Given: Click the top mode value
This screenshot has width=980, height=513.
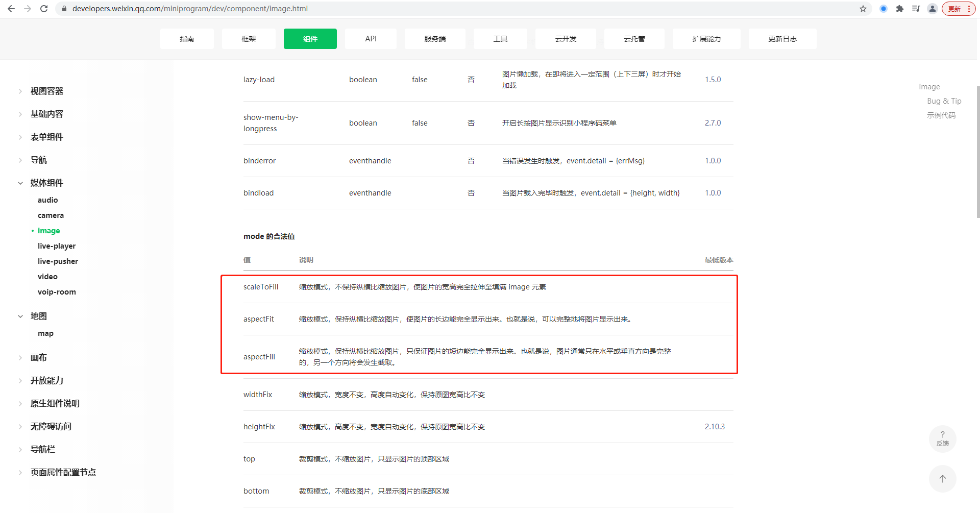Looking at the screenshot, I should [x=249, y=459].
